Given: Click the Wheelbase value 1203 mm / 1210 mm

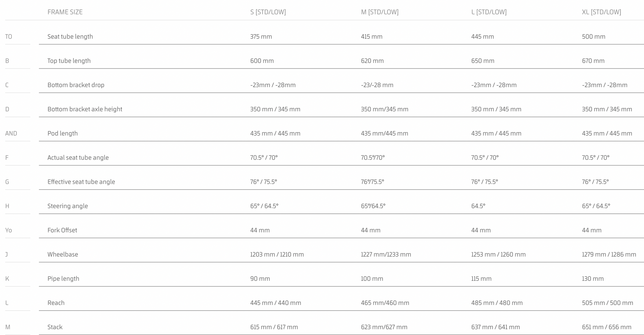Looking at the screenshot, I should click(277, 255).
